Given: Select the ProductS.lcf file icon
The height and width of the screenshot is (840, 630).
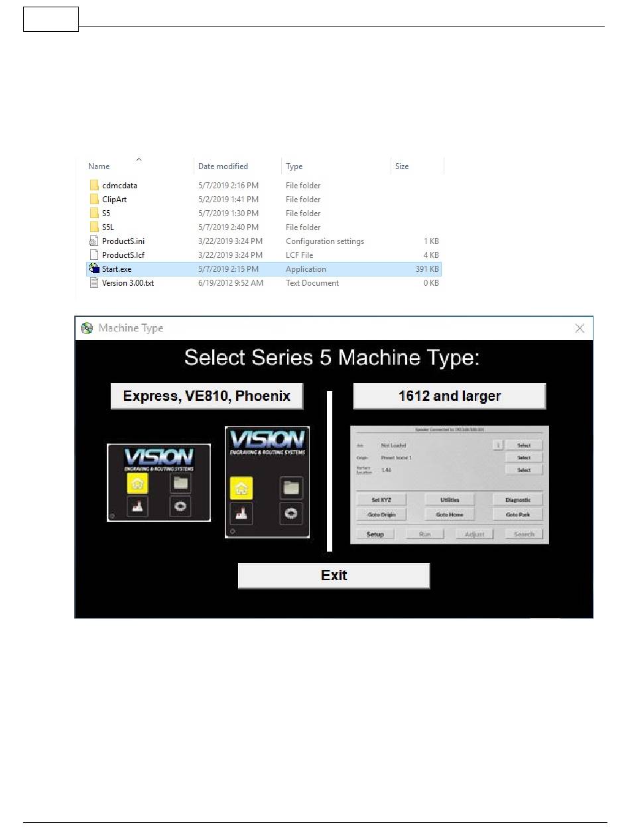Looking at the screenshot, I should [x=94, y=255].
